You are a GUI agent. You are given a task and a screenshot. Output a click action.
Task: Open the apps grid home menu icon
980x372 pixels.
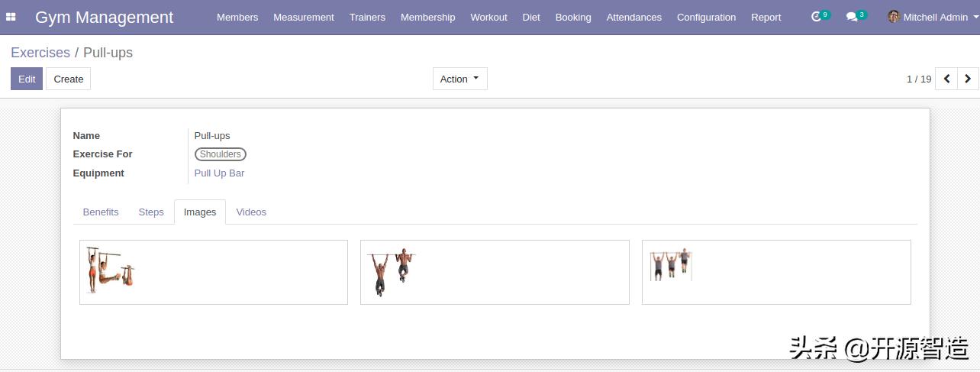11,17
